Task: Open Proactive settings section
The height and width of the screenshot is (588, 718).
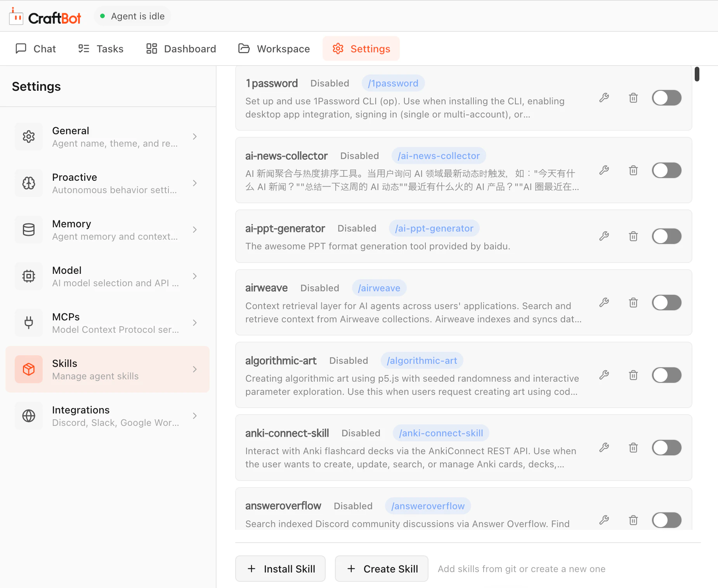Action: [x=108, y=183]
